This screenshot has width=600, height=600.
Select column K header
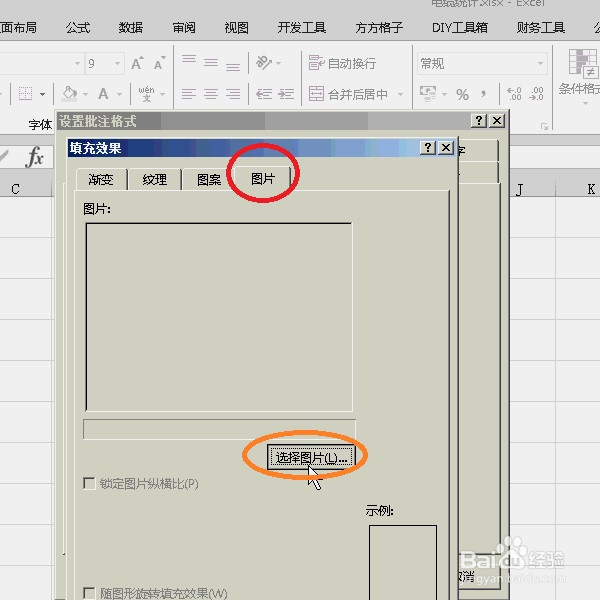[x=578, y=189]
